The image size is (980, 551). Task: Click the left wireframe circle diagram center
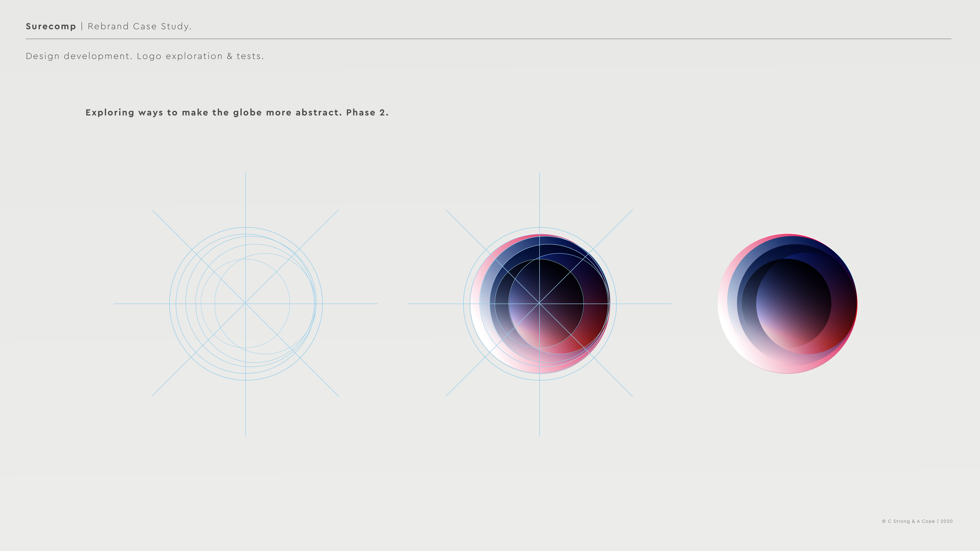[x=245, y=303]
